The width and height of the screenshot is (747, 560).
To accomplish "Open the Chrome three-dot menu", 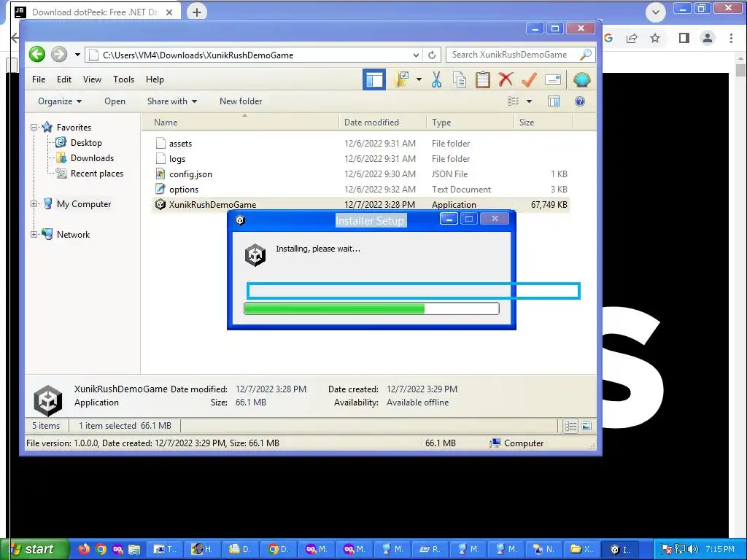I will pyautogui.click(x=731, y=38).
